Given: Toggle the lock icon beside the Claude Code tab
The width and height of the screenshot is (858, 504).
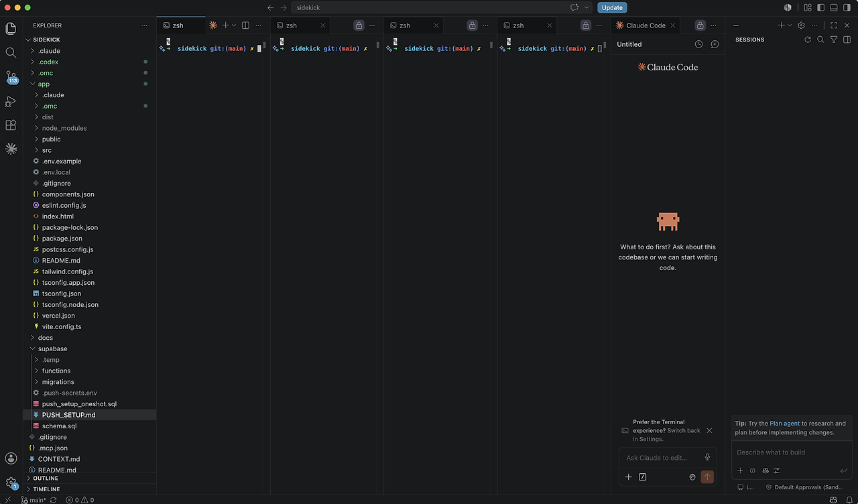Looking at the screenshot, I should (x=700, y=25).
